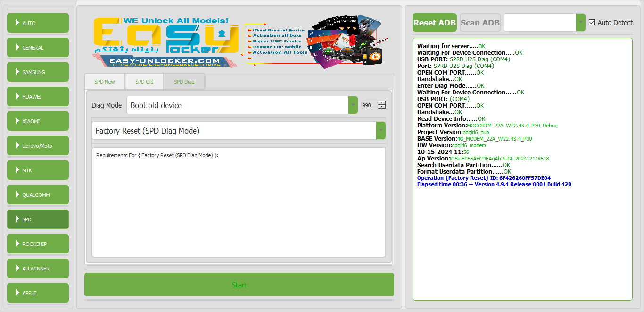Expand the Factory Reset operation dropdown arrow

381,131
